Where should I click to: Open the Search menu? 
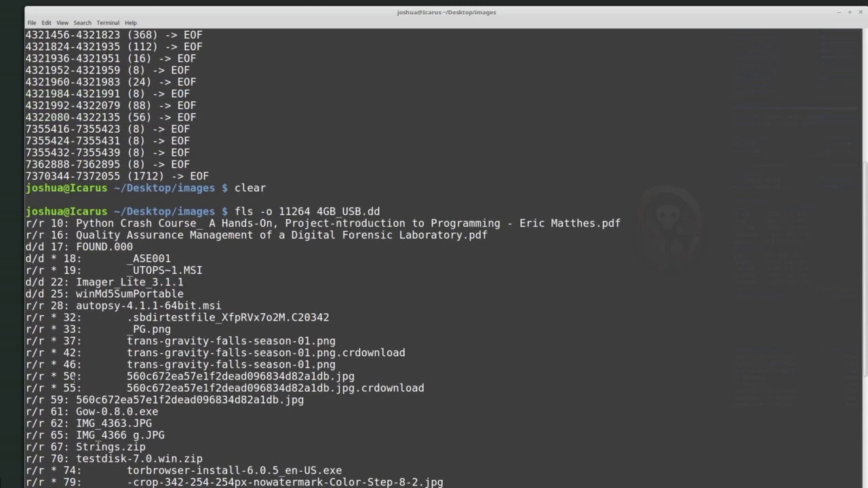(83, 23)
